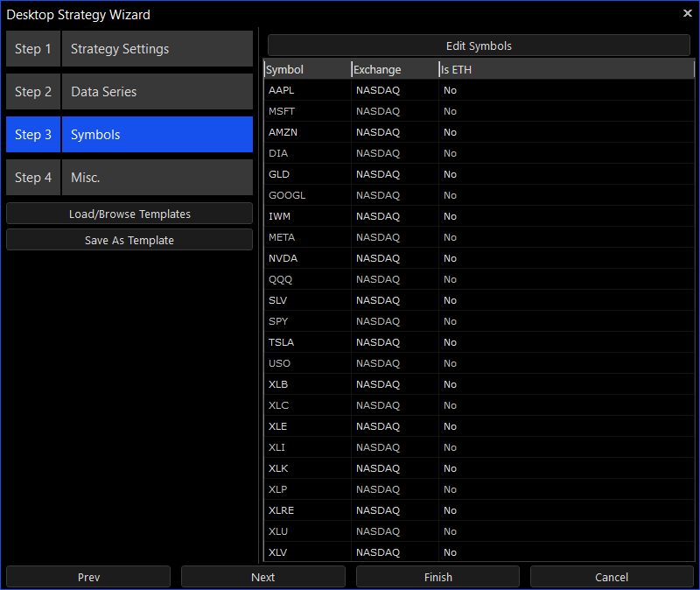This screenshot has width=700, height=590.
Task: Select the QQQ symbol cell
Action: [308, 279]
